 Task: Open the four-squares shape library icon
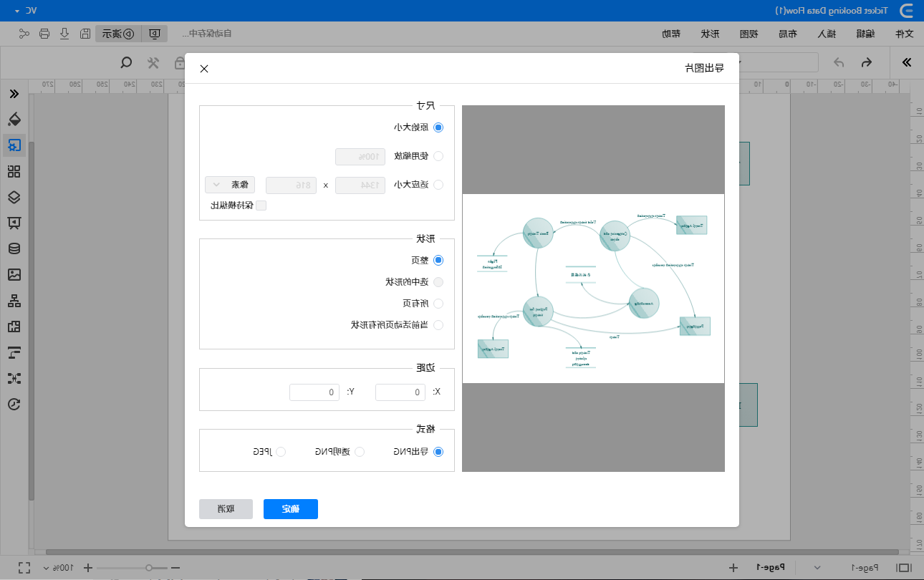(14, 171)
